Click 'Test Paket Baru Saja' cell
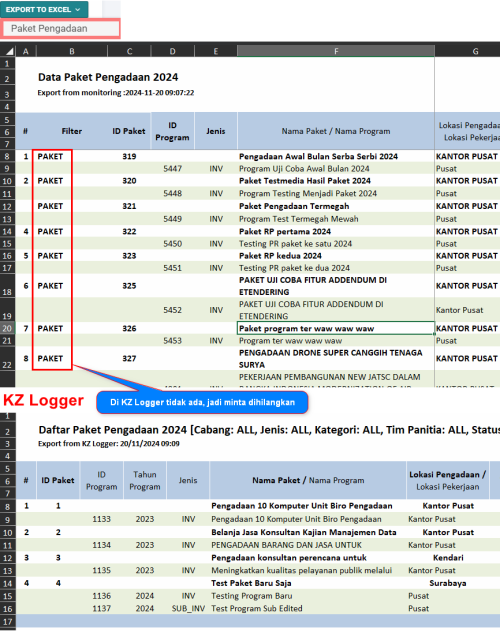The image size is (500, 639). click(251, 583)
